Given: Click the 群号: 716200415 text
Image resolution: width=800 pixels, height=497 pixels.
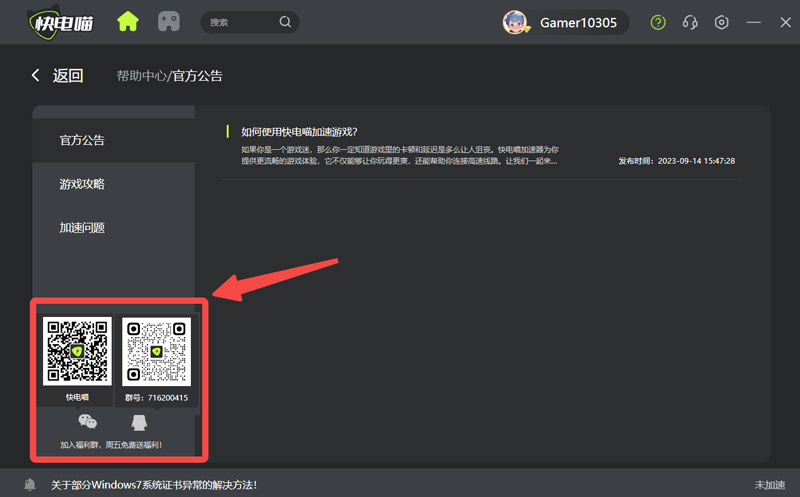Looking at the screenshot, I should (157, 397).
